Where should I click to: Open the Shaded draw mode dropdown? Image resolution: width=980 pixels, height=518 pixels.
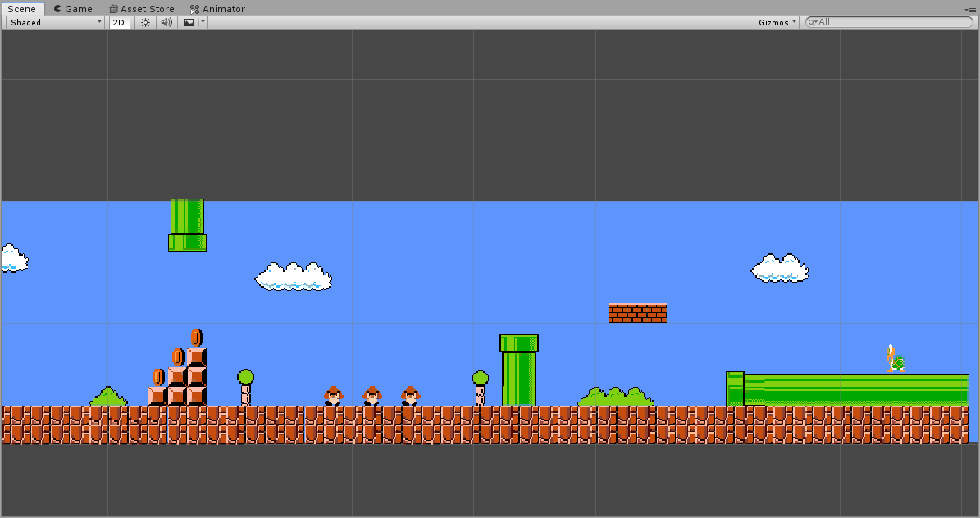(x=55, y=22)
